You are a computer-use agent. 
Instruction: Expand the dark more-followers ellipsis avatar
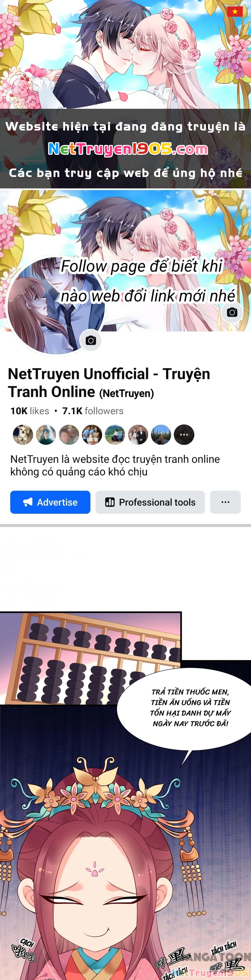click(184, 435)
